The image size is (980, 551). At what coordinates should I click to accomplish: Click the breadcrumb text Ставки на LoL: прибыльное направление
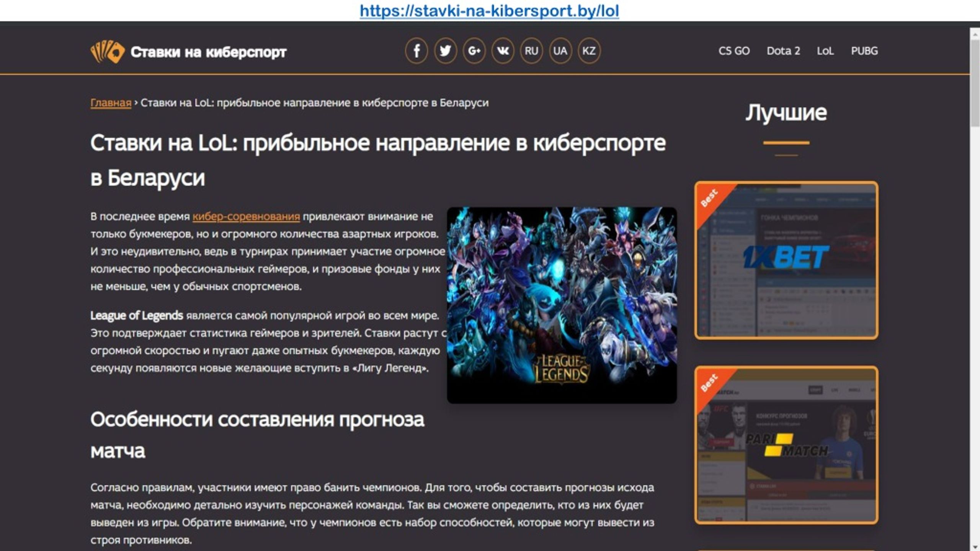point(314,103)
